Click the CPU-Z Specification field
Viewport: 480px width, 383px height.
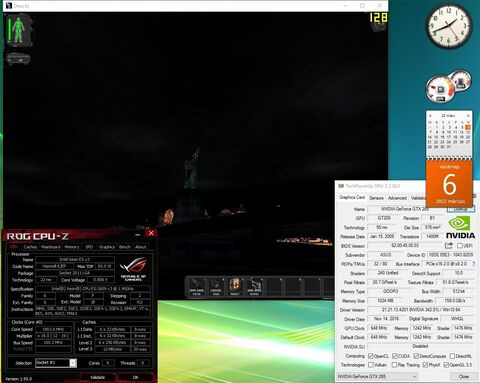coord(92,289)
